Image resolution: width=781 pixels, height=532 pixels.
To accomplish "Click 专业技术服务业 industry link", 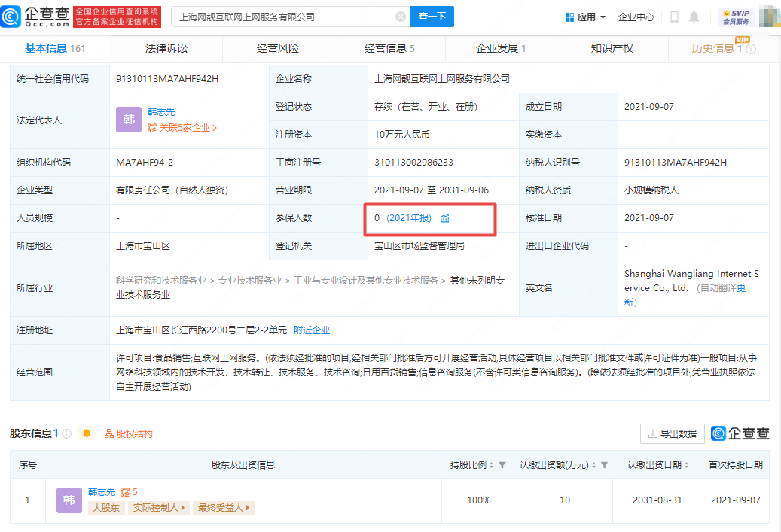I will [250, 281].
